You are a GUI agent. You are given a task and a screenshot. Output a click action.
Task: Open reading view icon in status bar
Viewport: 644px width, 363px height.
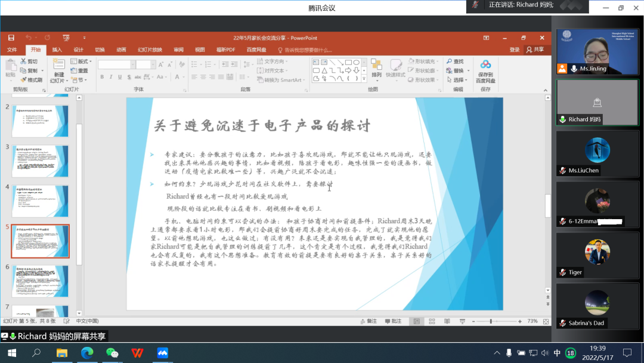447,321
